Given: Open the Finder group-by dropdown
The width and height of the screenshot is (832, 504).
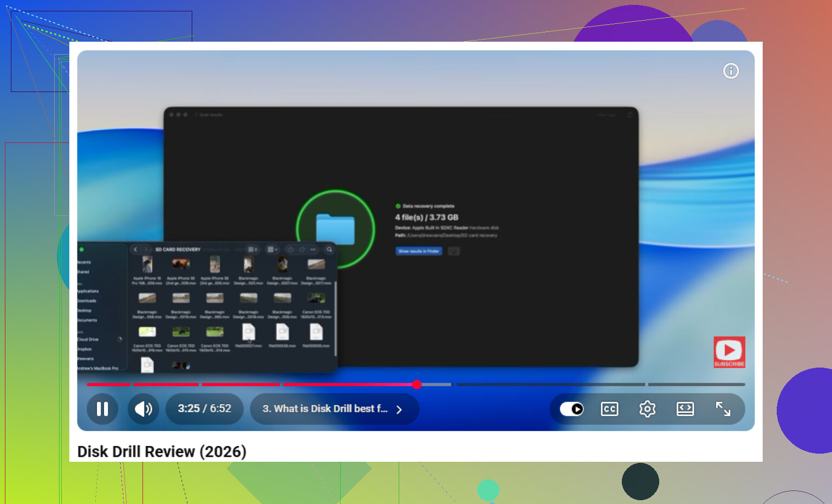Looking at the screenshot, I should click(x=272, y=250).
